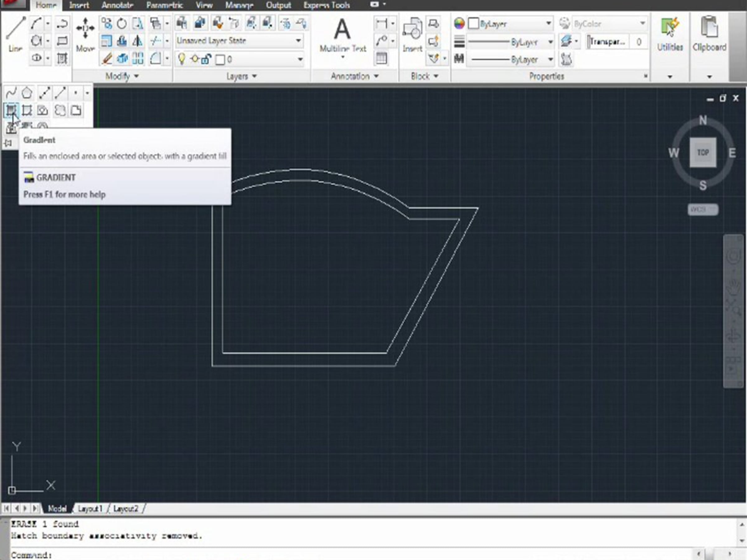The height and width of the screenshot is (560, 747).
Task: Select the Polygon tool icon
Action: pyautogui.click(x=27, y=93)
